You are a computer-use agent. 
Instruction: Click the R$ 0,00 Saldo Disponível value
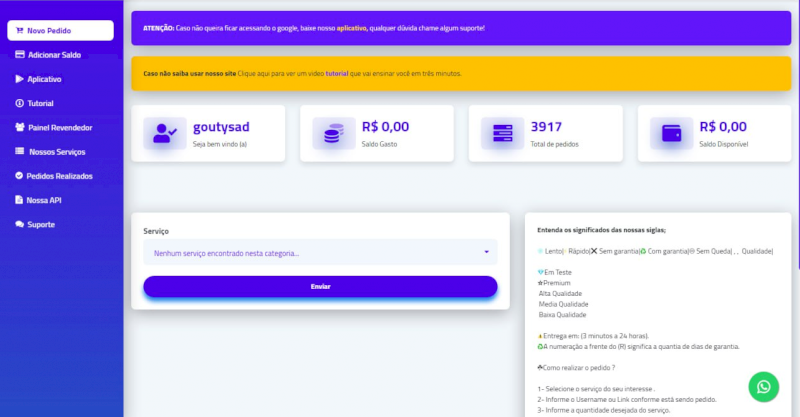click(x=723, y=127)
